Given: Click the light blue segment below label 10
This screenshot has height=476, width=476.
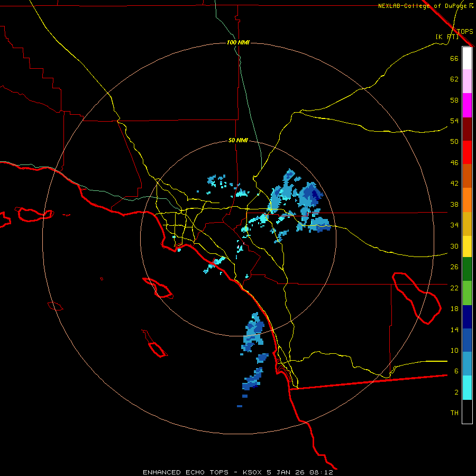Looking at the screenshot, I should point(467,364).
